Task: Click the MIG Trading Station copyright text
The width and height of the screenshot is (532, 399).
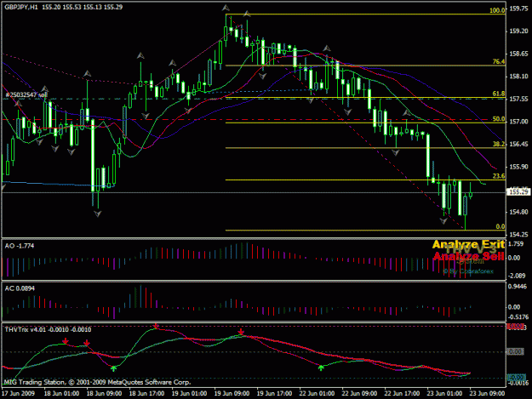Action: coord(97,382)
